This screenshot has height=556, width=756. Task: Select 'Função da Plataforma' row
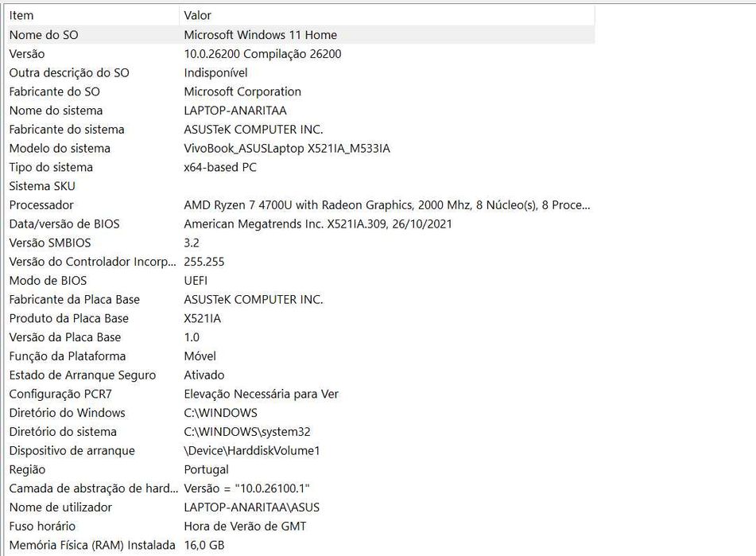(300, 356)
